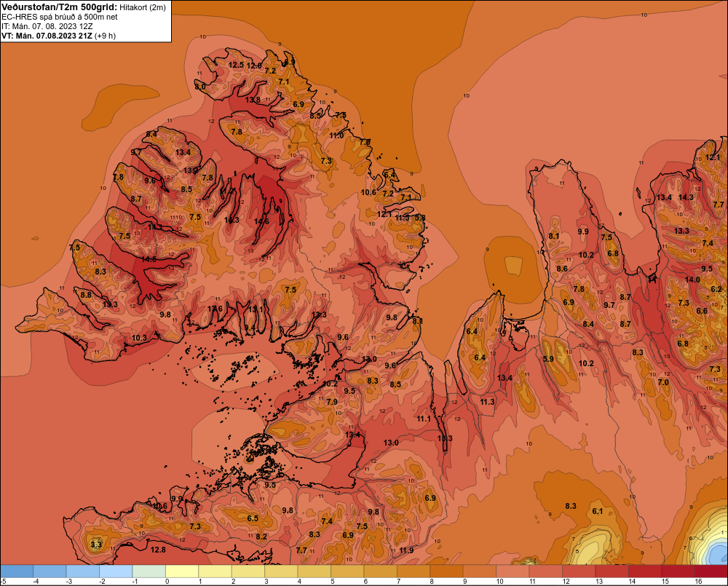This screenshot has height=586, width=728.
Task: Select legend swatch between 4 and 5
Action: 314,571
